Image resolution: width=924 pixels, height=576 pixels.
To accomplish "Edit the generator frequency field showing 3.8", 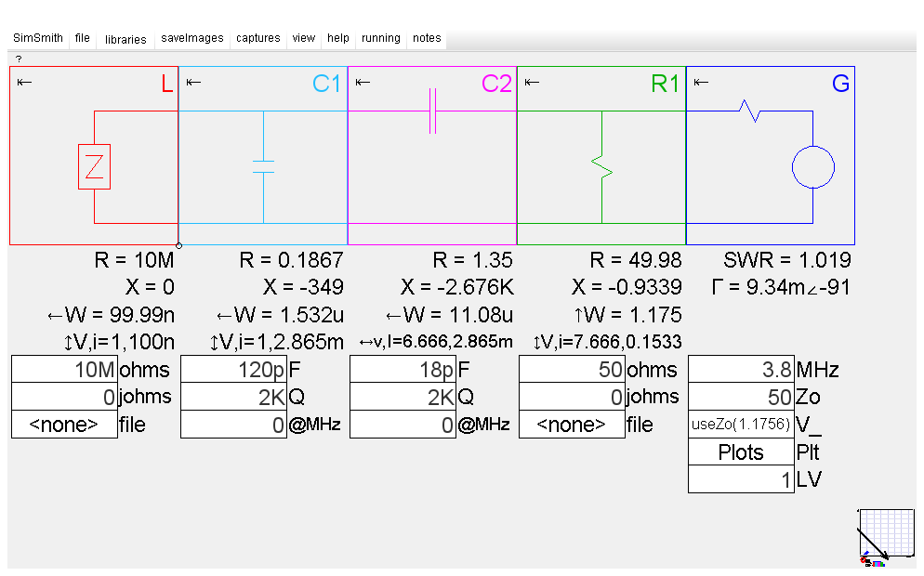I will pyautogui.click(x=741, y=369).
